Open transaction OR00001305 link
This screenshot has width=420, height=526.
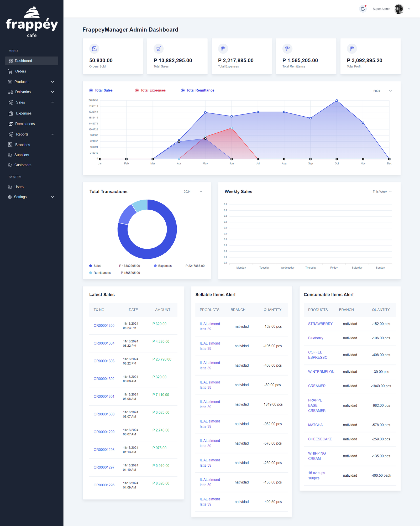[104, 326]
